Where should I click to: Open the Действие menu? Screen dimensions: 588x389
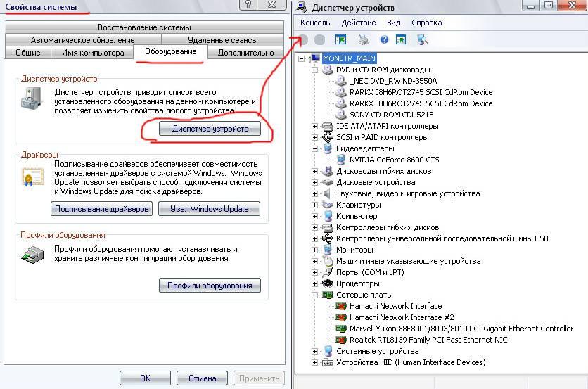(x=359, y=23)
